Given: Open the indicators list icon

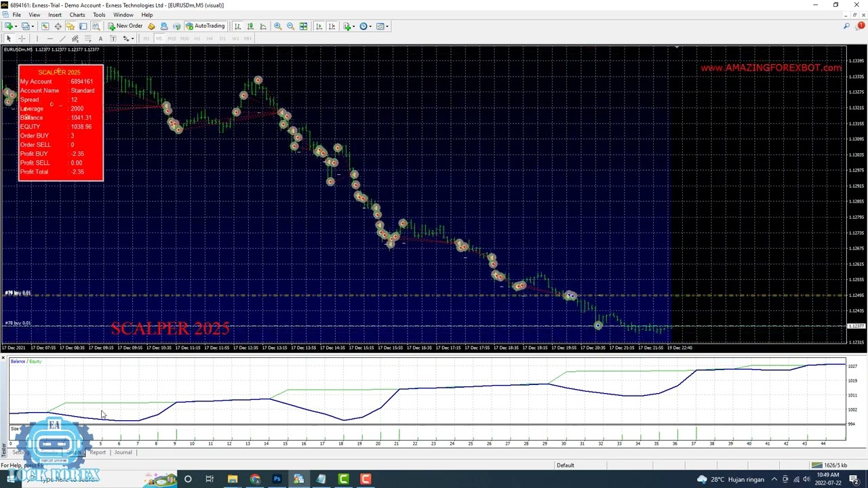Looking at the screenshot, I should pos(347,26).
